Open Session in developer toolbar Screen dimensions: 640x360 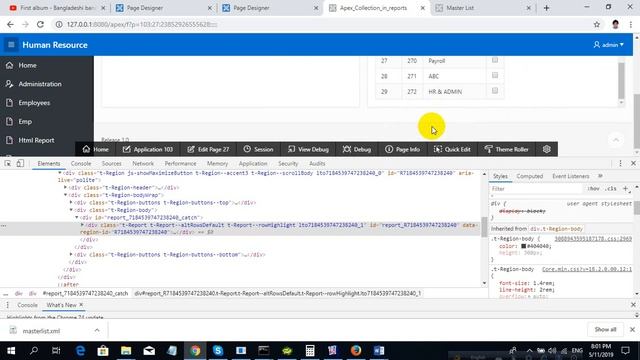258,149
